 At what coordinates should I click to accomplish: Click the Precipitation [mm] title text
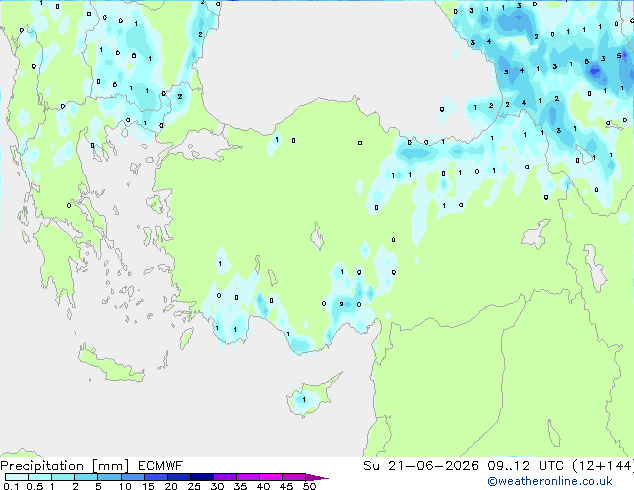click(x=64, y=466)
